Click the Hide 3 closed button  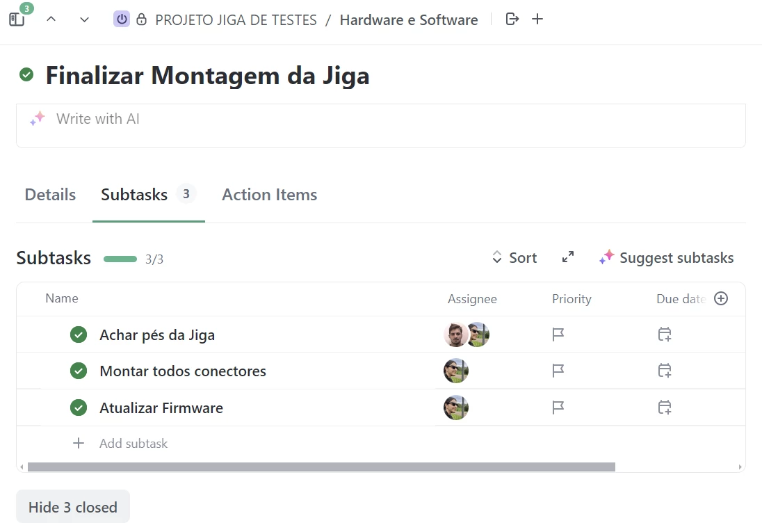[x=73, y=507]
